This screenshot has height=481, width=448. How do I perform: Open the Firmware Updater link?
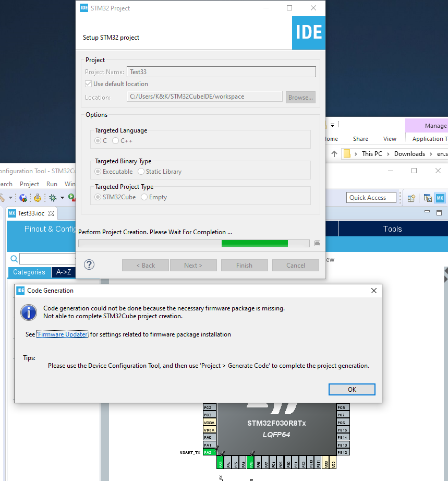63,334
